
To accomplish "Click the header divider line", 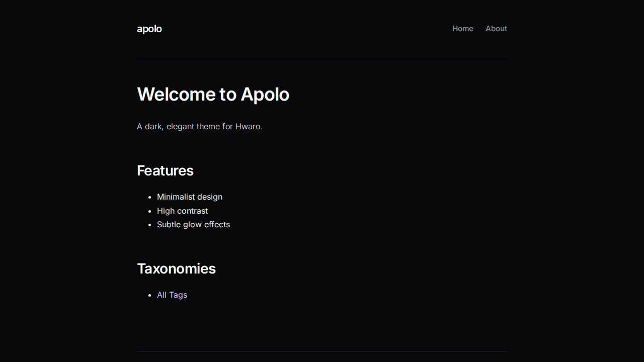I will click(x=321, y=59).
